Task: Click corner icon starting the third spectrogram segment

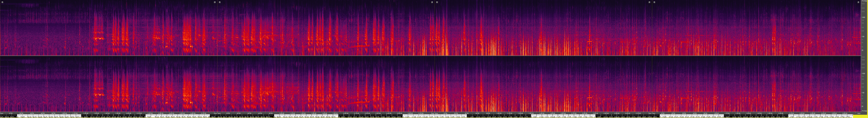Action: click(437, 2)
